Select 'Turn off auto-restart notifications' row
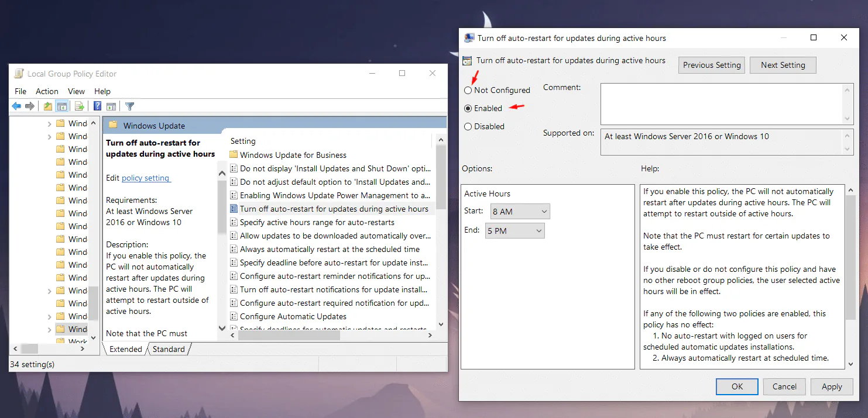Viewport: 868px width, 418px height. click(335, 289)
